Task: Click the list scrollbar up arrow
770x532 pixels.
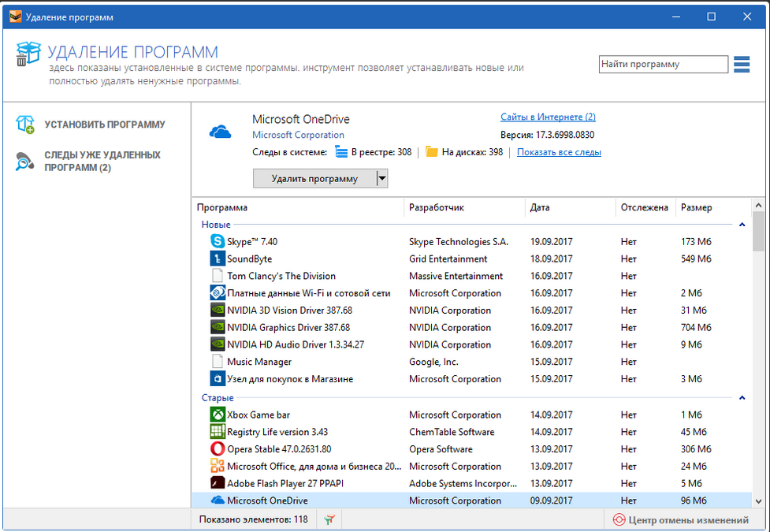Action: coord(758,206)
